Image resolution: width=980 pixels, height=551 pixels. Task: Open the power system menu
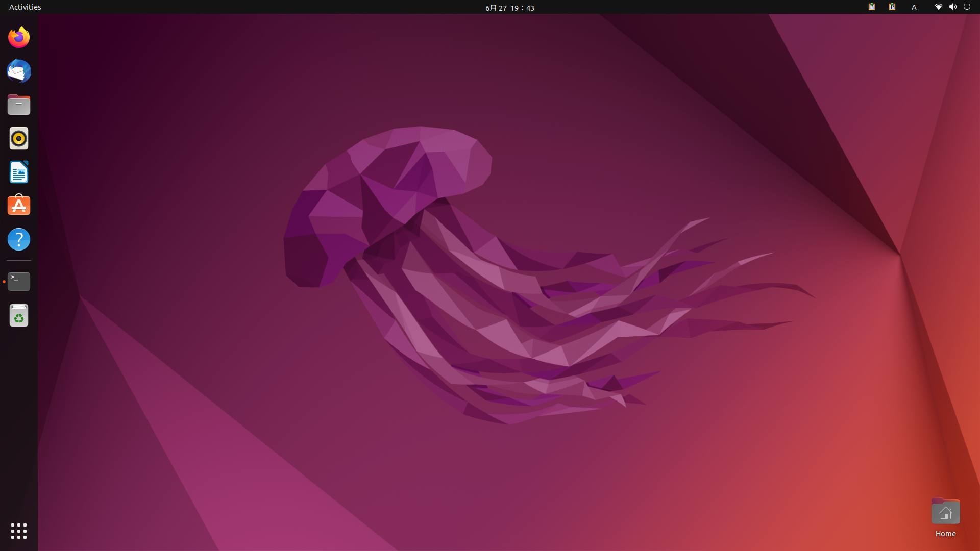tap(967, 7)
